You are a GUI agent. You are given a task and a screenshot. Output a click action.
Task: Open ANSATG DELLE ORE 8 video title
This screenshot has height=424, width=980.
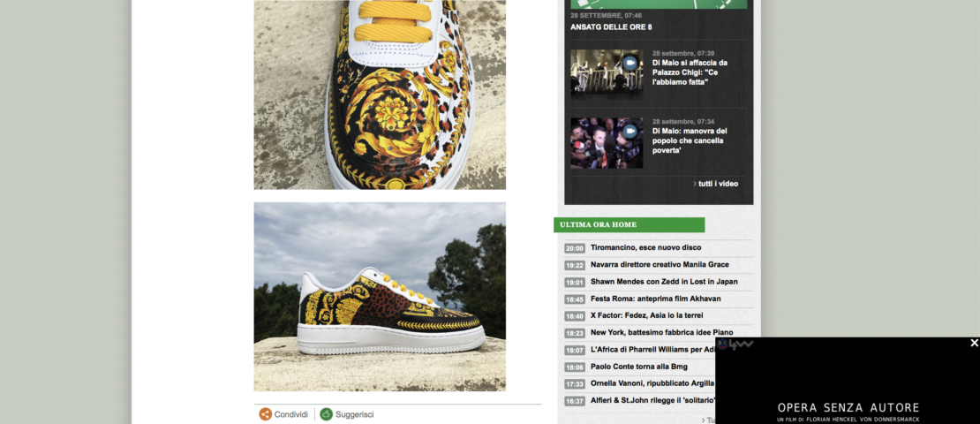coord(611,26)
